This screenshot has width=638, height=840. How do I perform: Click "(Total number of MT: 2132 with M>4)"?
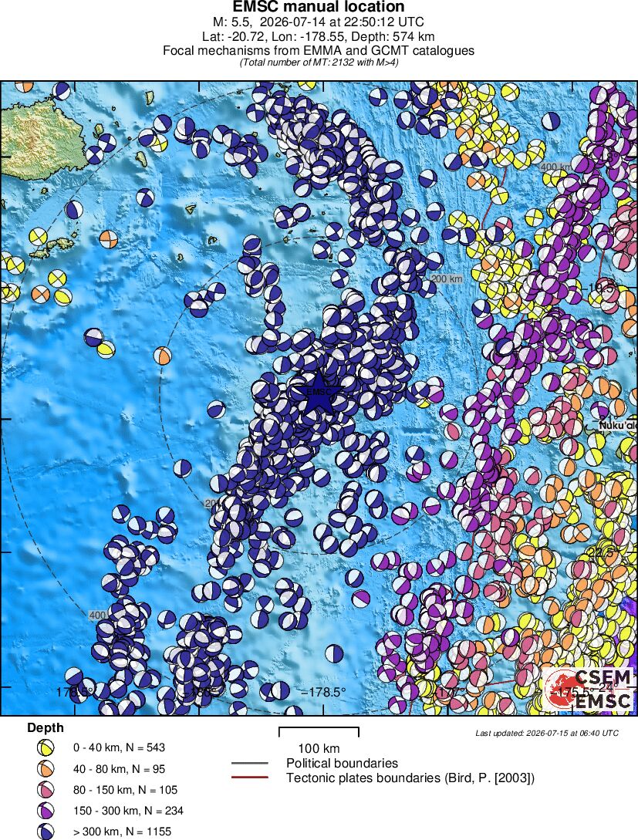coord(319,62)
